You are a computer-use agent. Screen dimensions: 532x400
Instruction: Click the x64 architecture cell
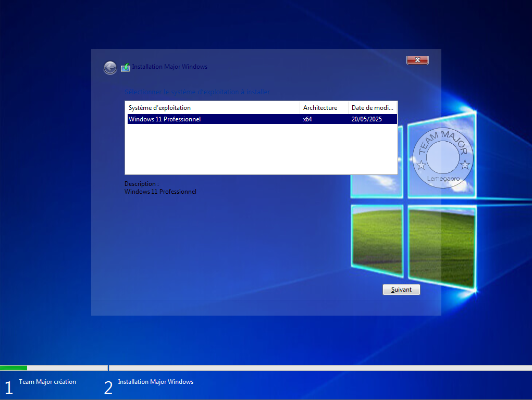307,119
